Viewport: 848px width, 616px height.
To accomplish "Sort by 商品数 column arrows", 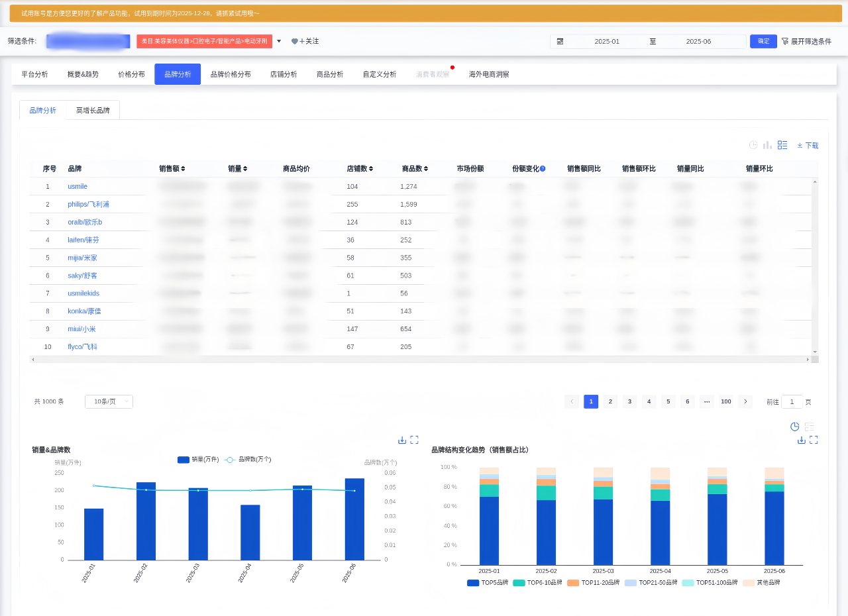I will (x=426, y=169).
